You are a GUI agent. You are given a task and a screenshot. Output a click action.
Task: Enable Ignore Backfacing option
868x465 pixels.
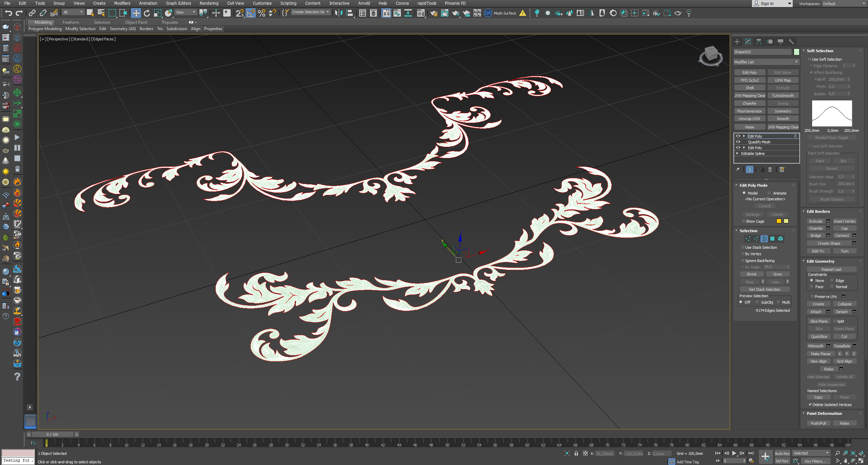(x=743, y=261)
